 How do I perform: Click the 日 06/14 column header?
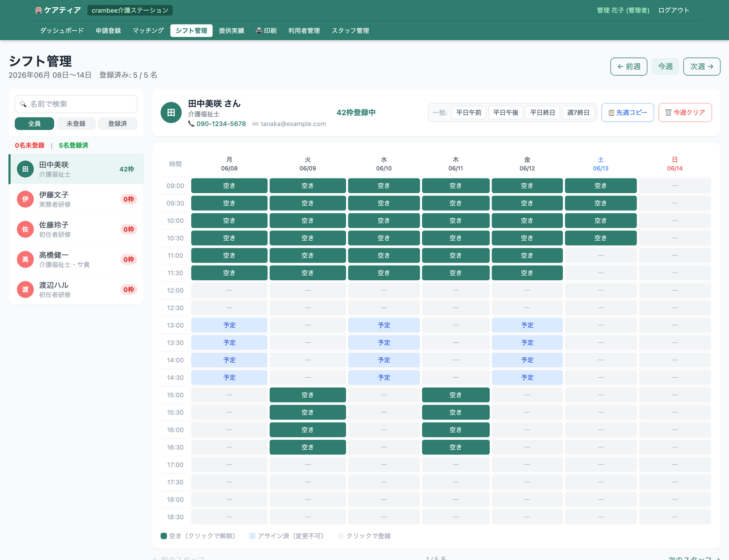[x=675, y=164]
